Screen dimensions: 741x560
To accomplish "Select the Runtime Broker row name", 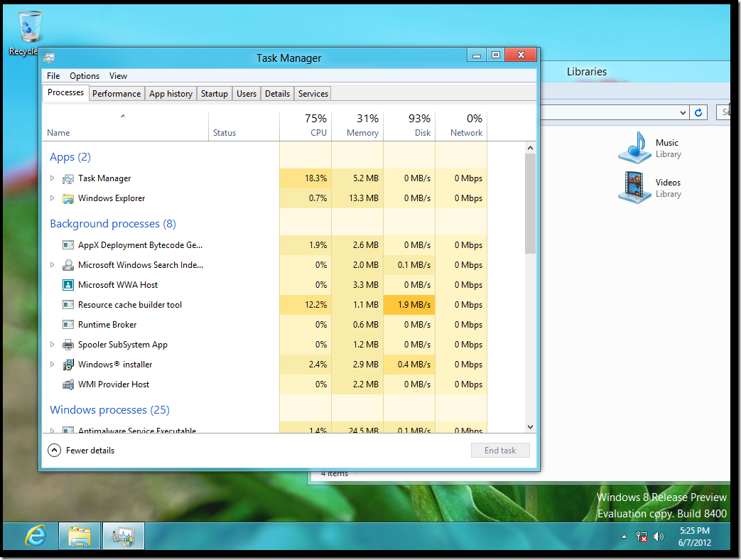I will point(107,325).
